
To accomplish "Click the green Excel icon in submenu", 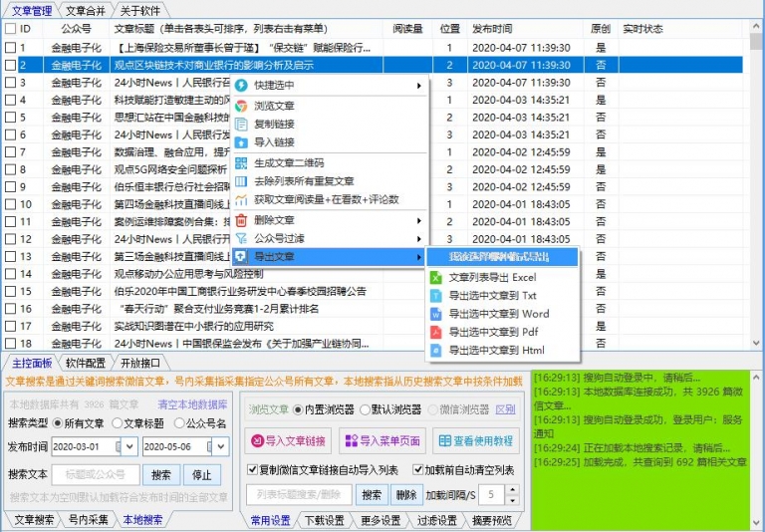I will coord(435,278).
